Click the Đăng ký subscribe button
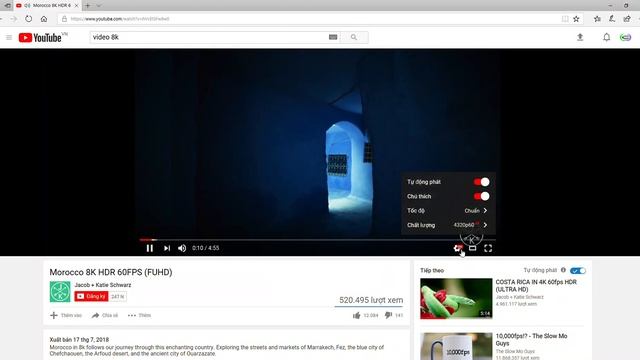The height and width of the screenshot is (360, 640). tap(91, 296)
